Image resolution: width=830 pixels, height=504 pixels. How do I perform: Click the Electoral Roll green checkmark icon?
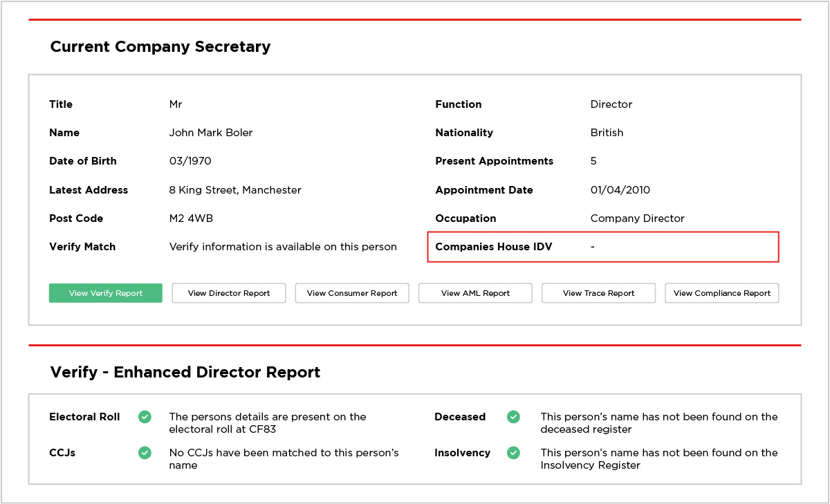(145, 417)
